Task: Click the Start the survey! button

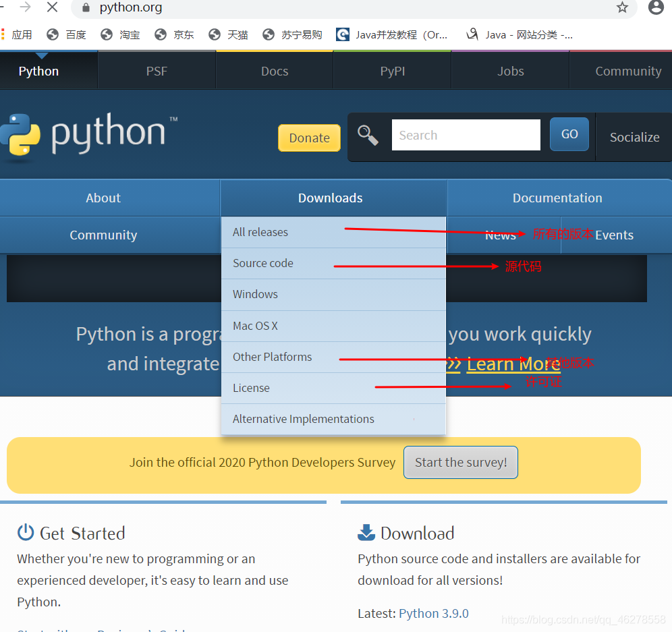Action: click(461, 462)
